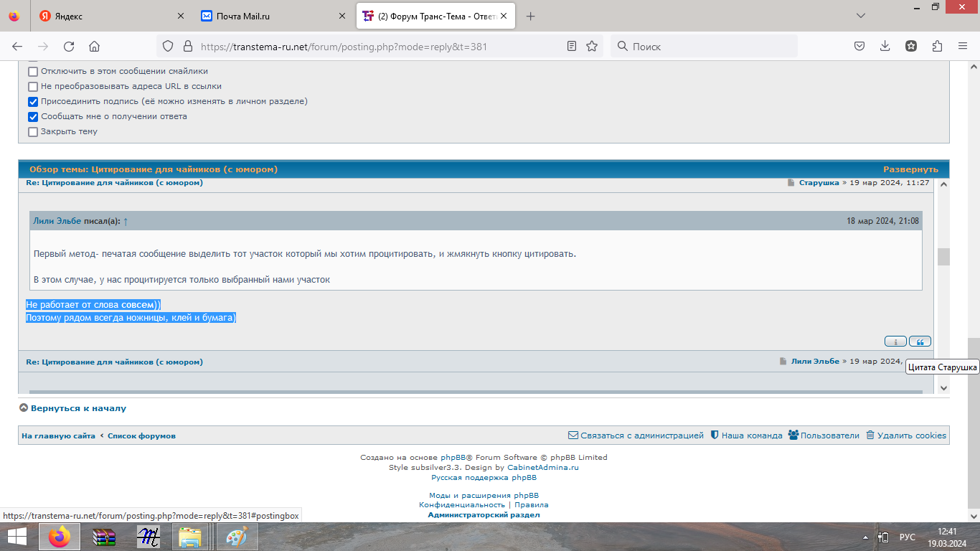
Task: Expand topic review with Развернуть
Action: [910, 169]
